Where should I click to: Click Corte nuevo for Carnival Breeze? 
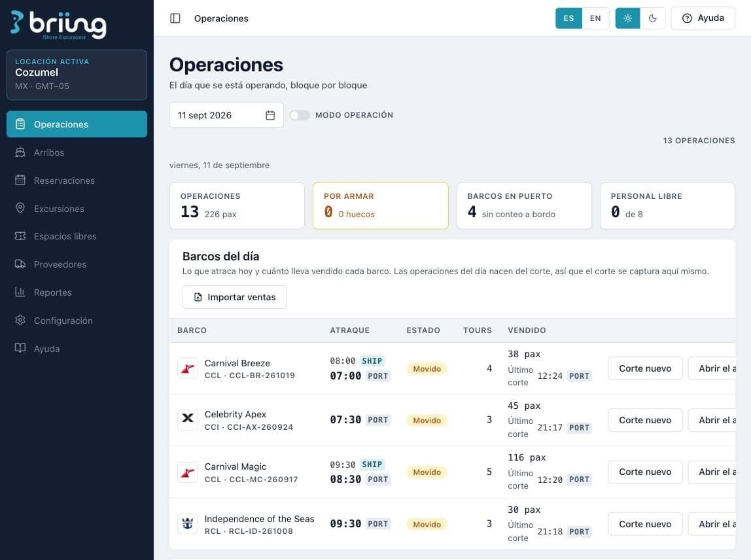644,368
